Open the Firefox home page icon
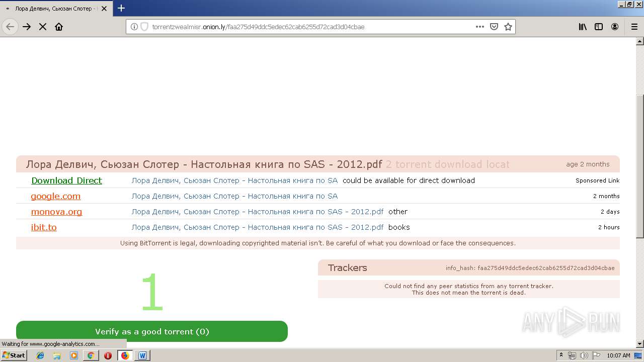Screen dimensions: 644x362 tap(59, 27)
